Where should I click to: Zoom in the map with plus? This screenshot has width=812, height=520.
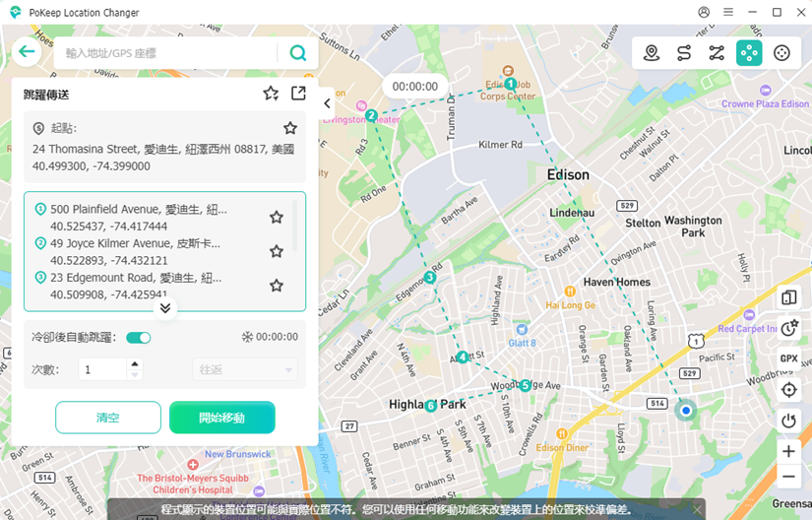pyautogui.click(x=788, y=451)
